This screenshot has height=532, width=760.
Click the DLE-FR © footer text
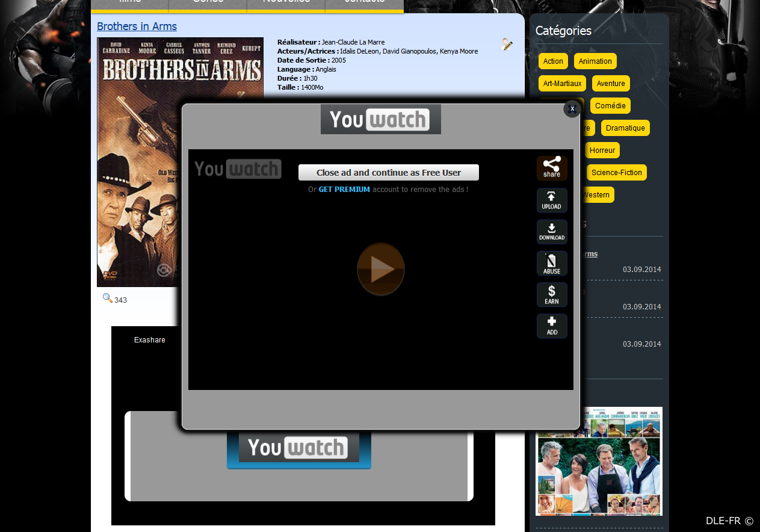[729, 521]
